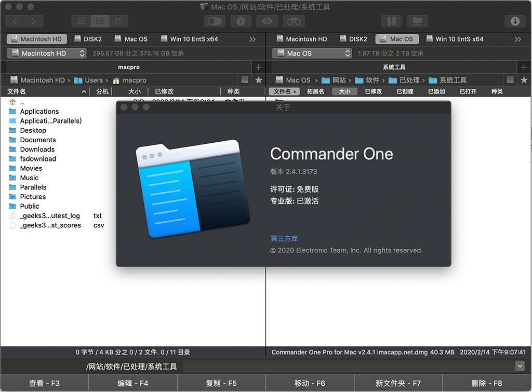Open favorites star in left panel
This screenshot has height=392, width=532.
click(259, 80)
